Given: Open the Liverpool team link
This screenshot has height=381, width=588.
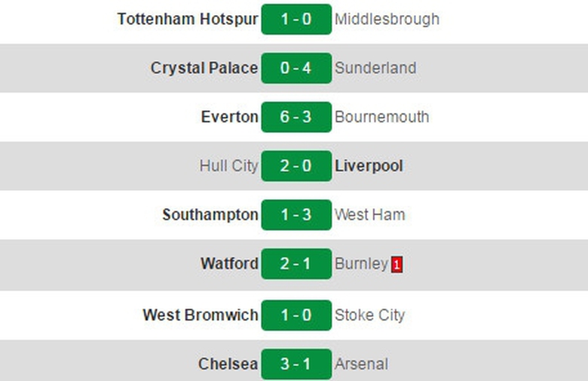Looking at the screenshot, I should 369,166.
